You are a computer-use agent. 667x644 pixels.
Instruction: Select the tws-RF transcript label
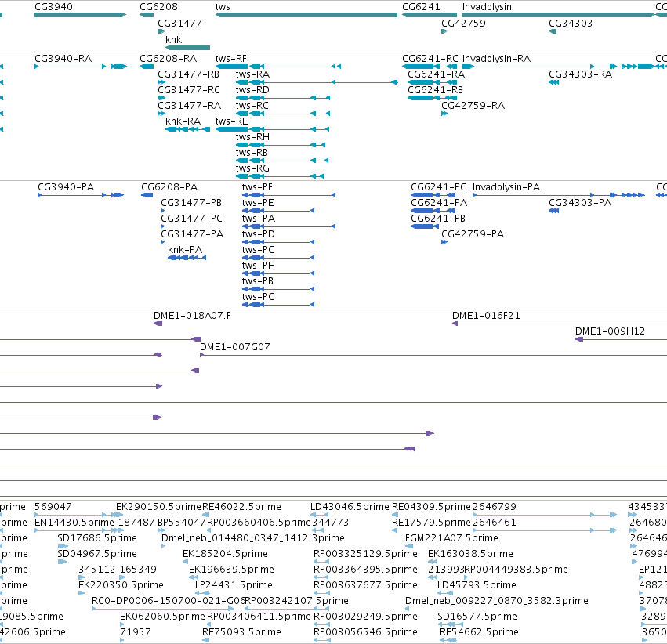click(231, 58)
